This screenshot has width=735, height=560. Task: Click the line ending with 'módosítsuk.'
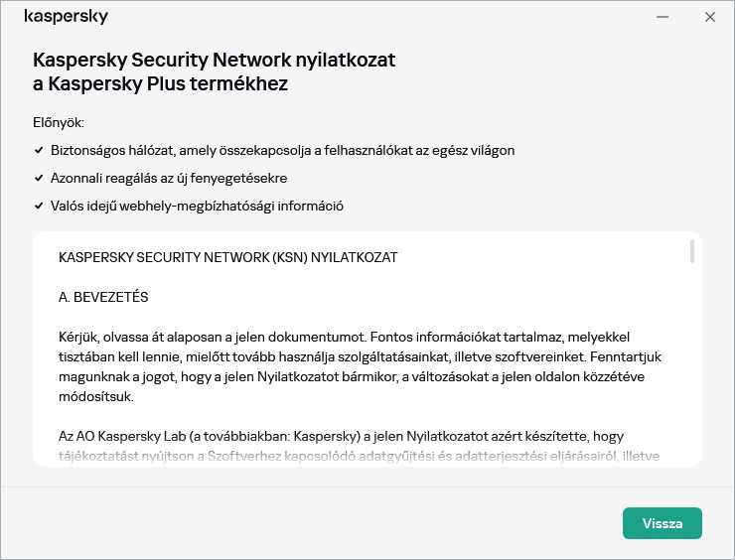[x=95, y=396]
